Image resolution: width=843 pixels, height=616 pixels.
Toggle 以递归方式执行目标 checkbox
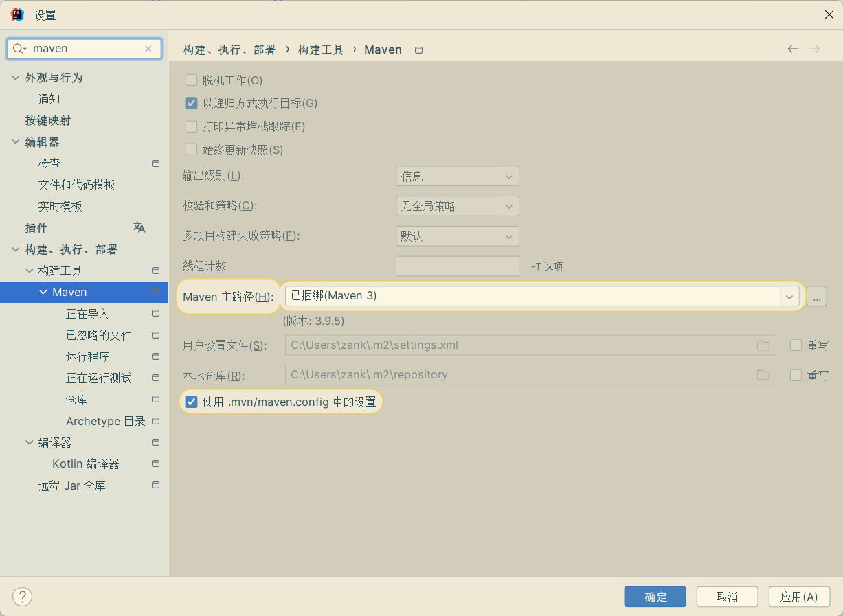tap(192, 104)
